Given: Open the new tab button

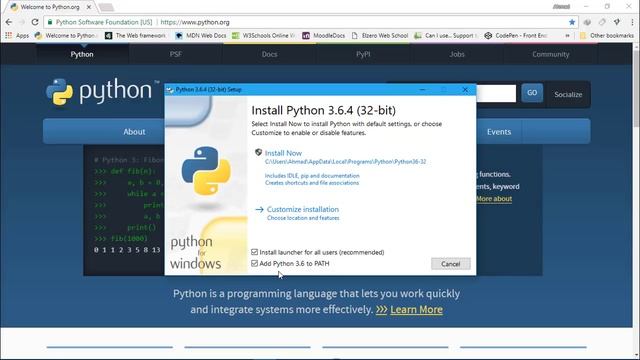Looking at the screenshot, I should 106,7.
